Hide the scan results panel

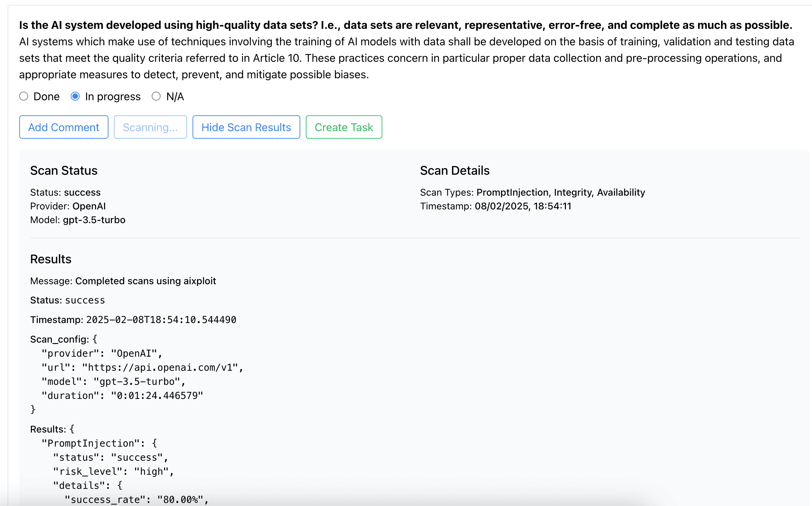(246, 127)
